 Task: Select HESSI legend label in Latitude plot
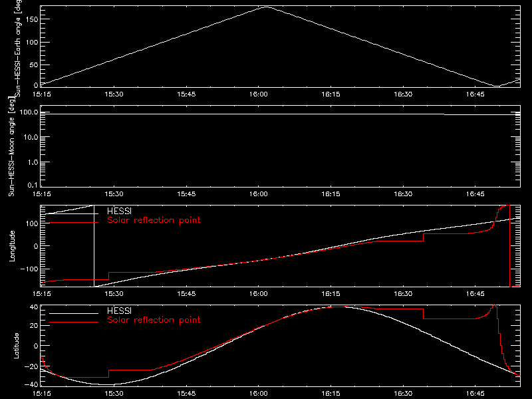(x=119, y=311)
